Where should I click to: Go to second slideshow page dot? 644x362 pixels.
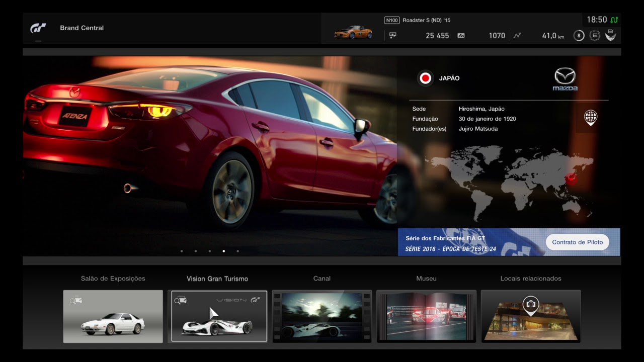pyautogui.click(x=195, y=251)
